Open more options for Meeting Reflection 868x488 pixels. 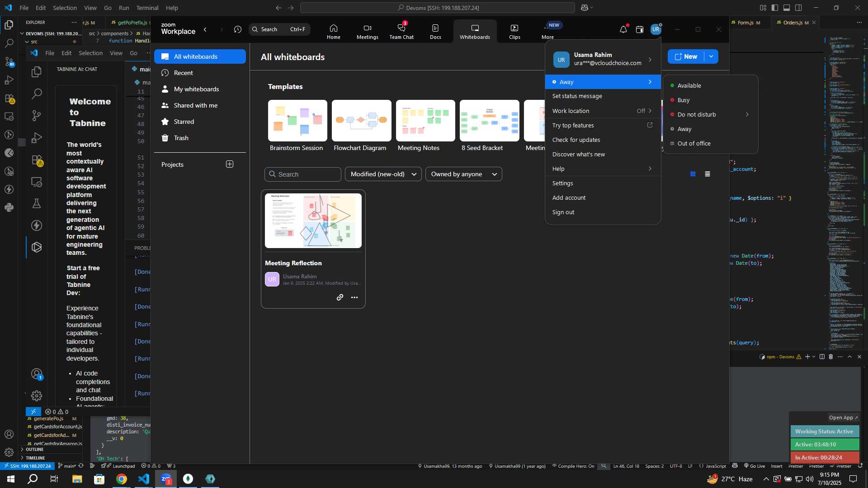tap(354, 297)
